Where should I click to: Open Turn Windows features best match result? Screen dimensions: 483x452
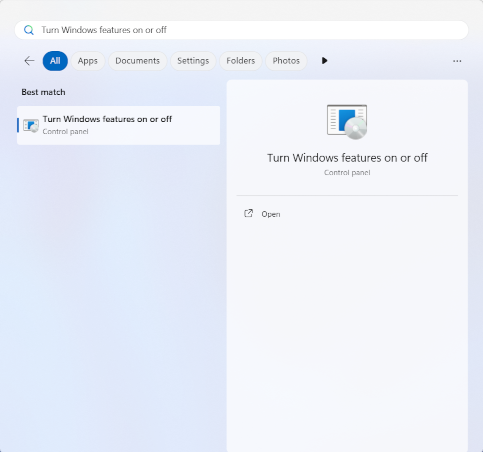tap(118, 125)
